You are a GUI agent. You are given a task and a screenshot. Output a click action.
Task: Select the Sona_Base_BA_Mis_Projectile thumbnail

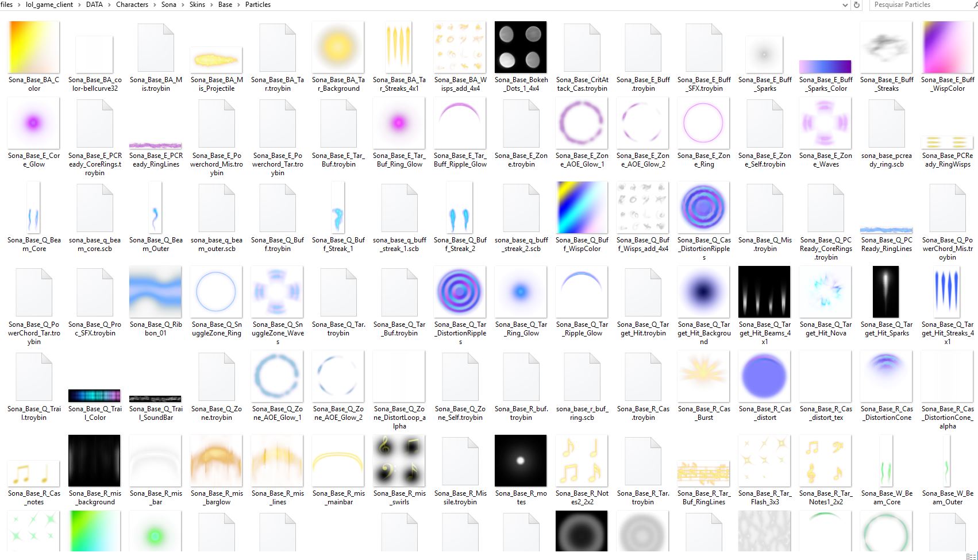(x=216, y=60)
